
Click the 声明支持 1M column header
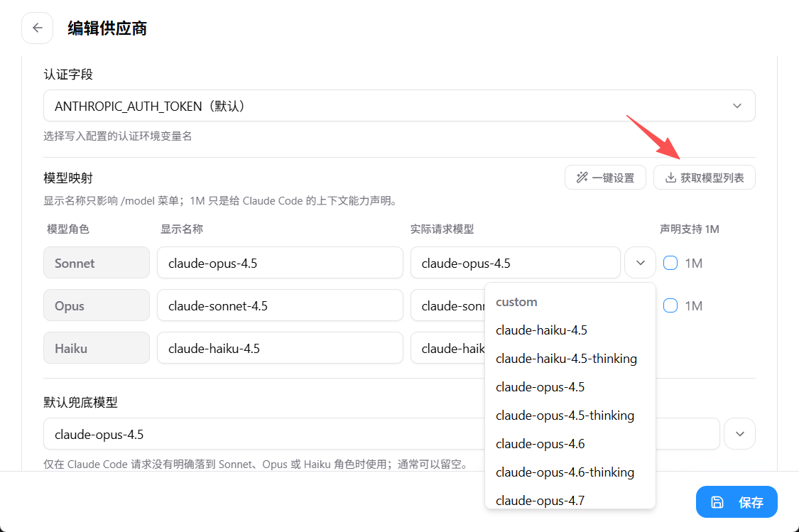(689, 229)
